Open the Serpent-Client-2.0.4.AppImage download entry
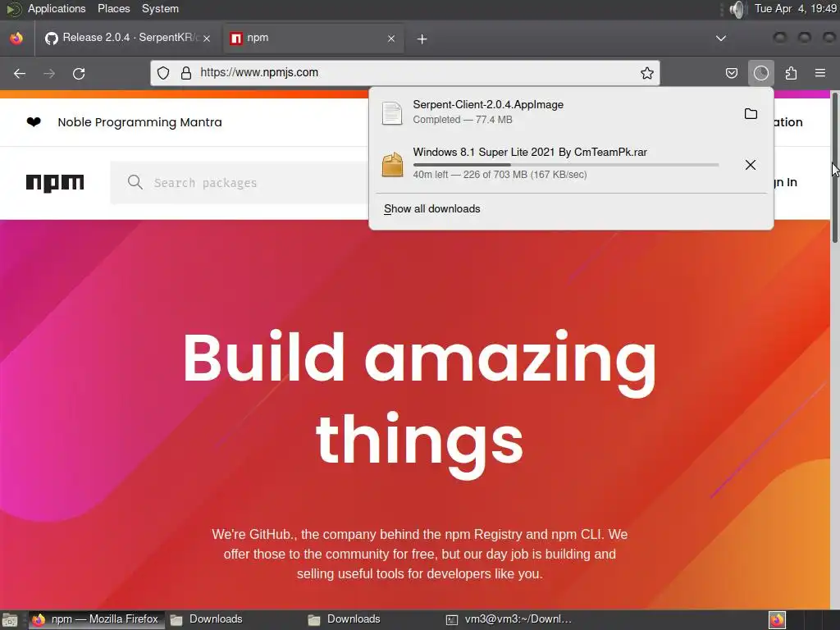 (557, 112)
